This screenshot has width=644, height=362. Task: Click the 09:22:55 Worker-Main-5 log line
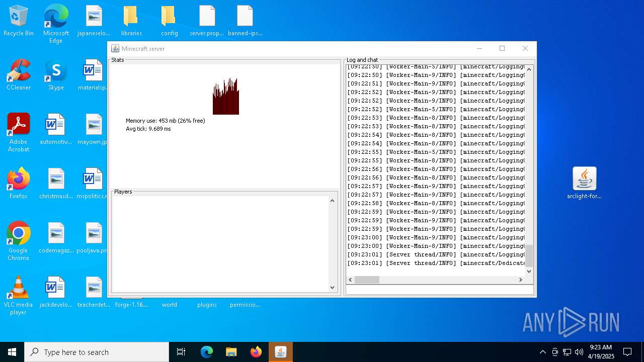(x=436, y=152)
